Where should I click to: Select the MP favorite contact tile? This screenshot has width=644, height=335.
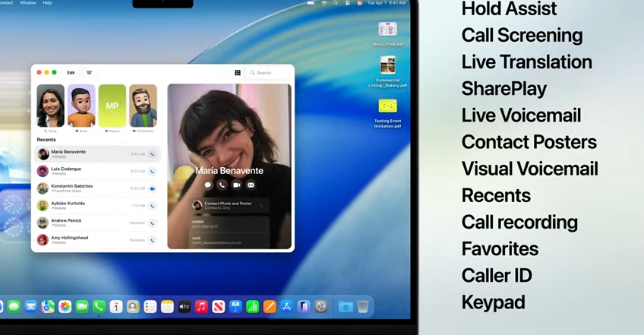point(112,106)
